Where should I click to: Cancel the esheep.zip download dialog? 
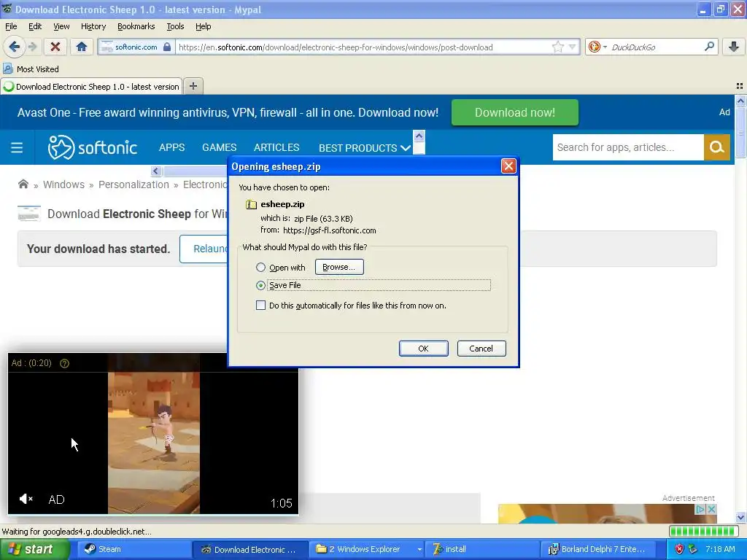click(481, 349)
